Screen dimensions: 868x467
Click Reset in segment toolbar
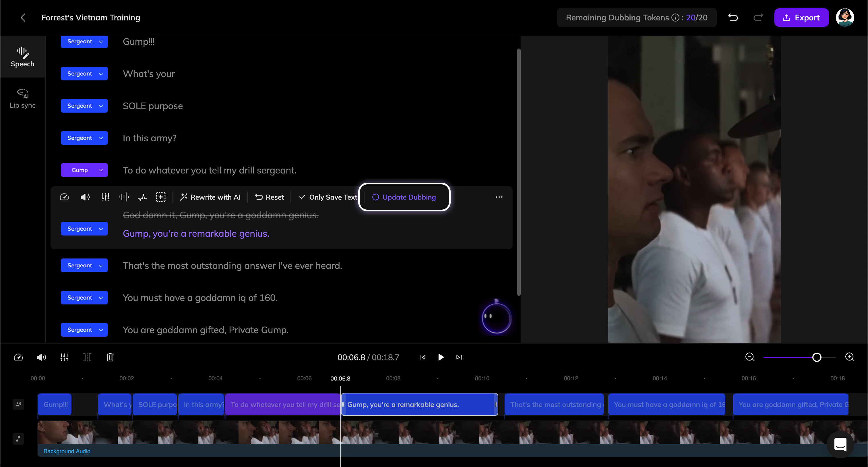[x=270, y=197]
